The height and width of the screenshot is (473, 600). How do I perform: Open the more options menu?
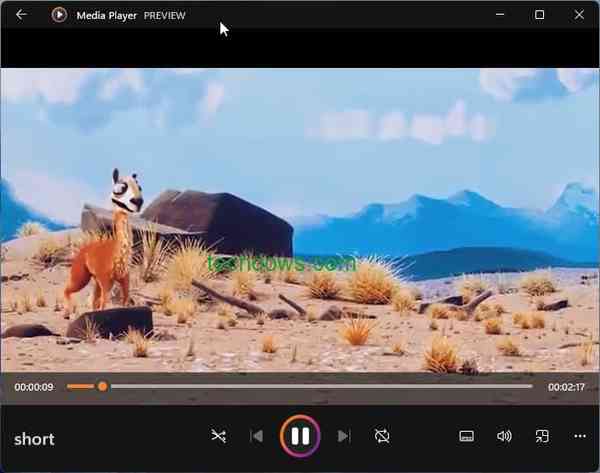[580, 436]
